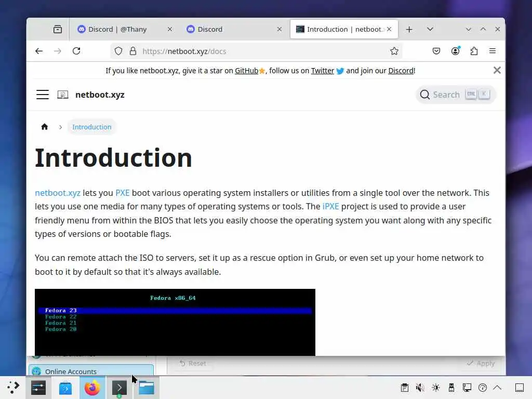This screenshot has width=532, height=399.
Task: Open the Extensions panel
Action: coord(474,51)
